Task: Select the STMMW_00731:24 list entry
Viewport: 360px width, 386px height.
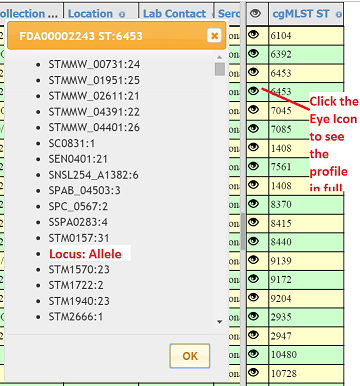Action: pyautogui.click(x=94, y=64)
